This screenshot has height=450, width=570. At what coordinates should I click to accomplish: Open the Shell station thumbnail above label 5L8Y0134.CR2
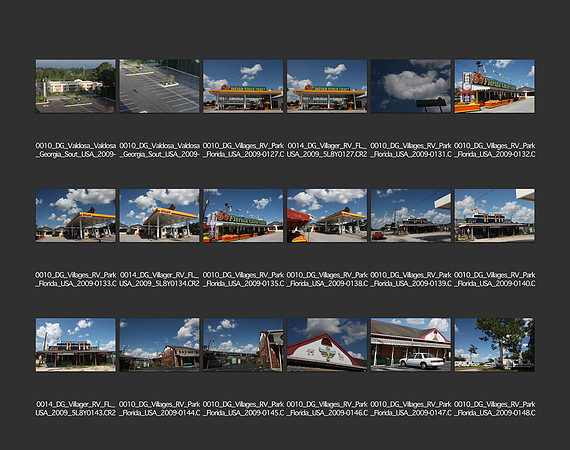[160, 216]
